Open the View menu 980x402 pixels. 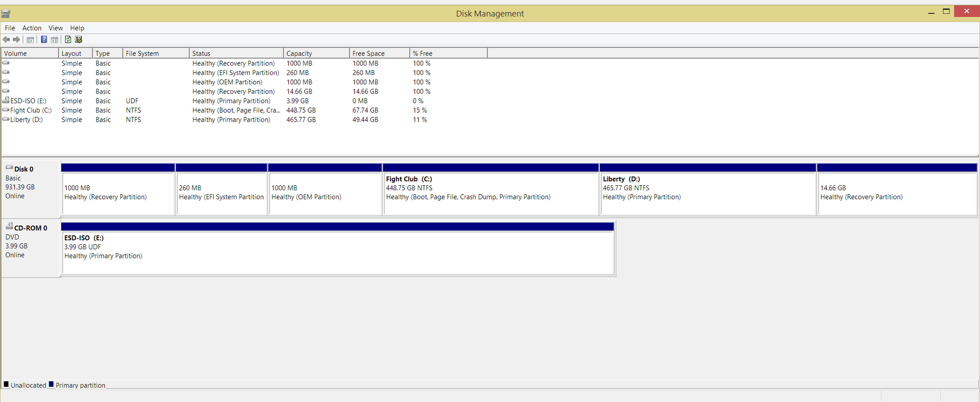(55, 28)
